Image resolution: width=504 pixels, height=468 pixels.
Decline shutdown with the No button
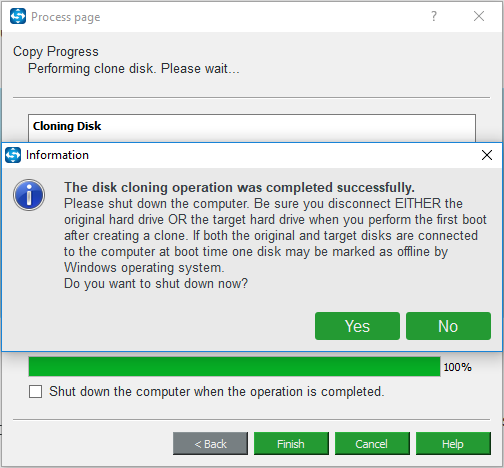[x=448, y=326]
